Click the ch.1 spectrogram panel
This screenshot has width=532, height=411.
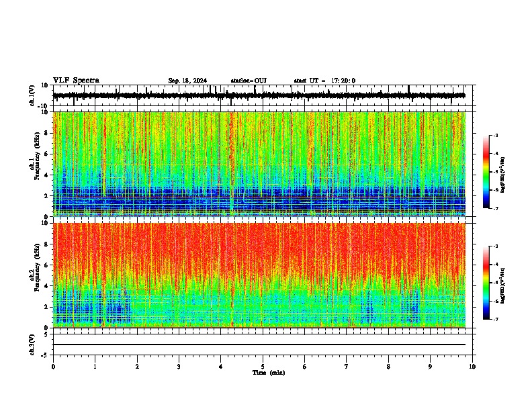tap(259, 164)
